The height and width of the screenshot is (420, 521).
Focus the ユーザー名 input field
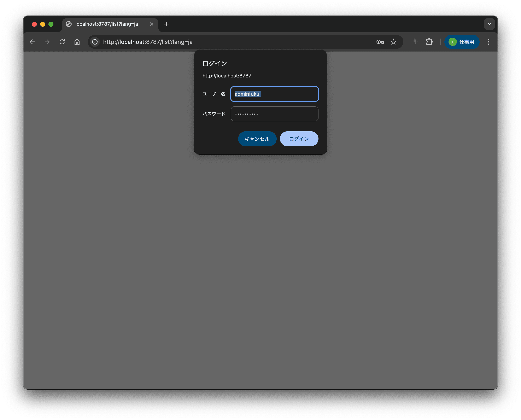pos(274,94)
